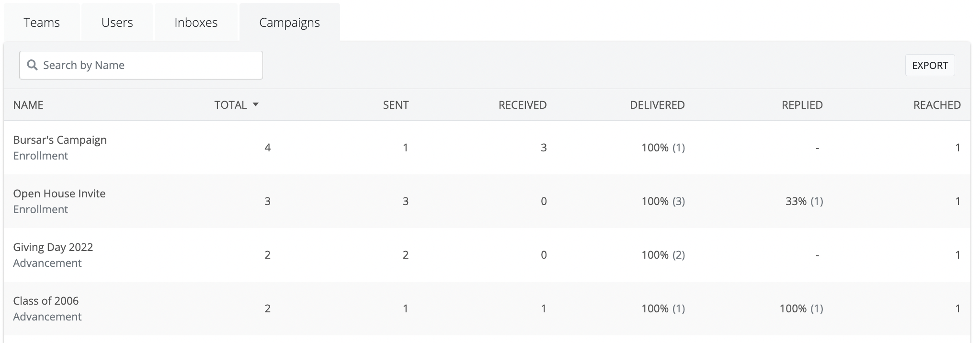Sort by the REACHED column header
This screenshot has width=980, height=343.
[936, 105]
